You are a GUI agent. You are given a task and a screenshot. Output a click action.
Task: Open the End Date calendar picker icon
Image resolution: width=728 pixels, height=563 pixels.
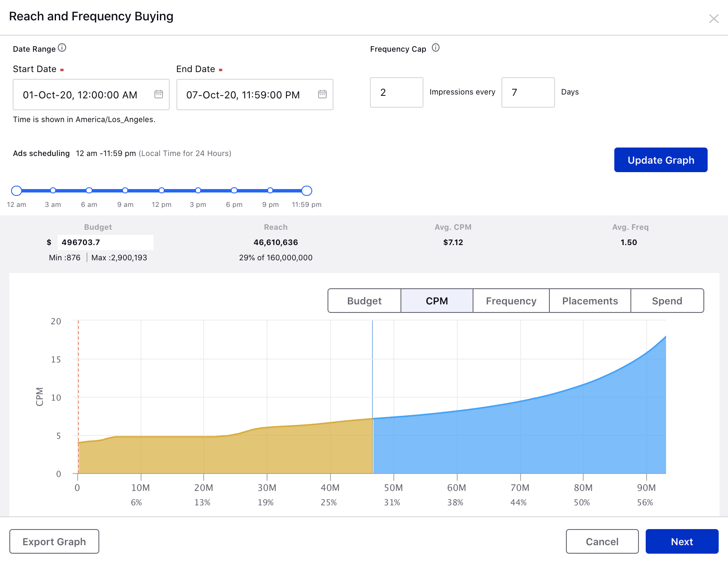(x=322, y=94)
